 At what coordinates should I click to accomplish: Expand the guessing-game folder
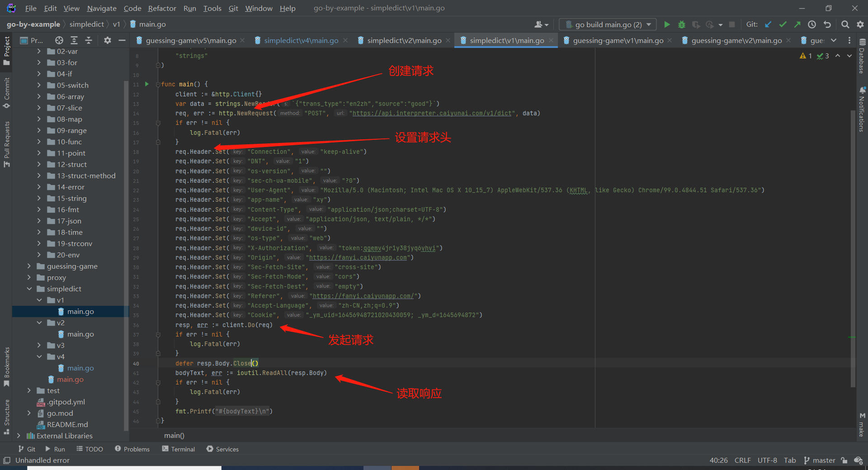click(29, 266)
